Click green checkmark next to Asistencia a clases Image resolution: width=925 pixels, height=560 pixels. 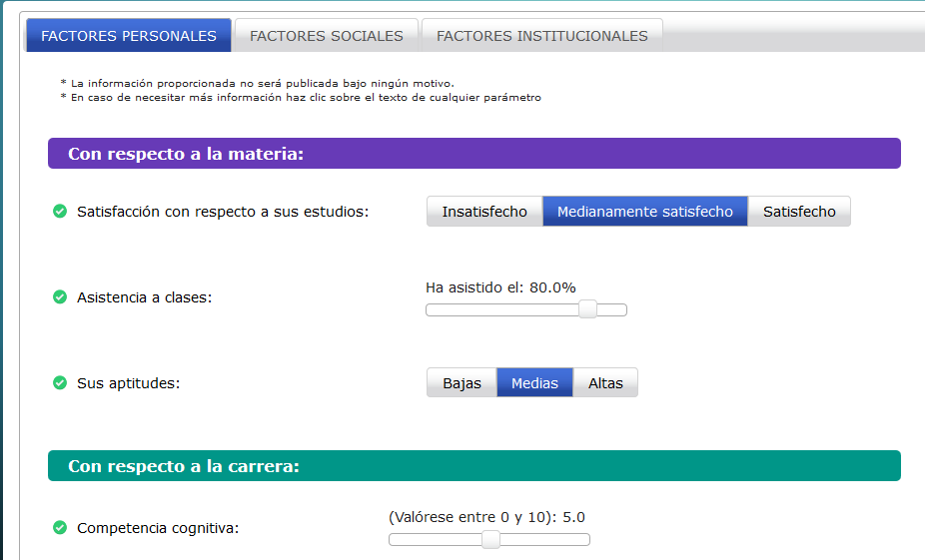60,297
